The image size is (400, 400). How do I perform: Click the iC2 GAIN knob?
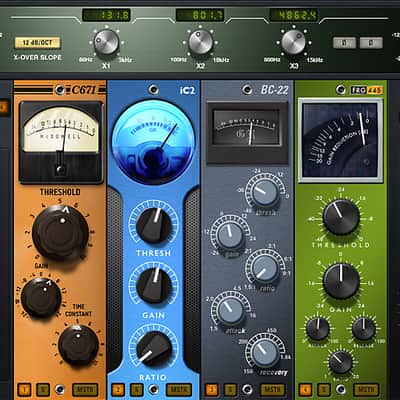(x=153, y=285)
